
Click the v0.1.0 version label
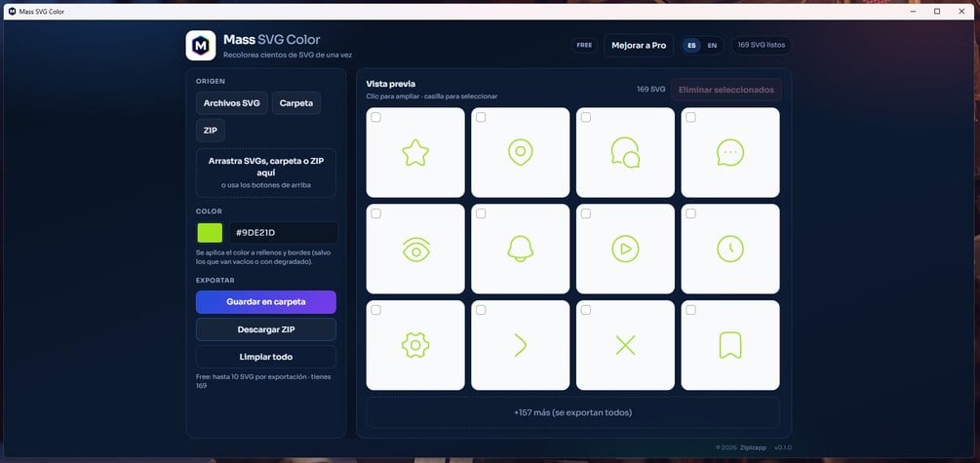click(x=783, y=448)
